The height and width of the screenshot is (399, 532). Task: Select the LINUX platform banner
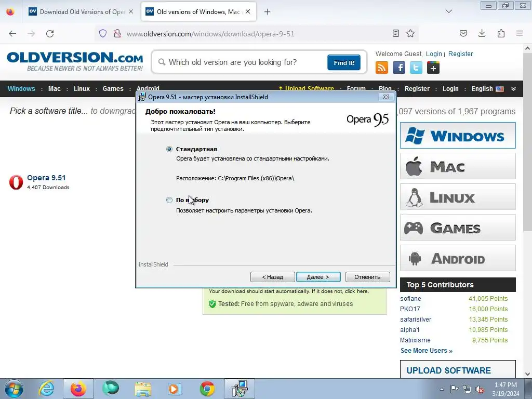[x=458, y=197]
